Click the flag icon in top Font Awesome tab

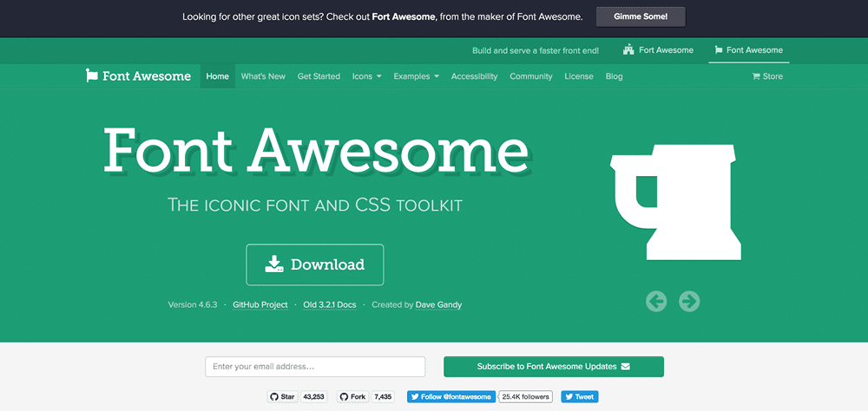(x=718, y=50)
